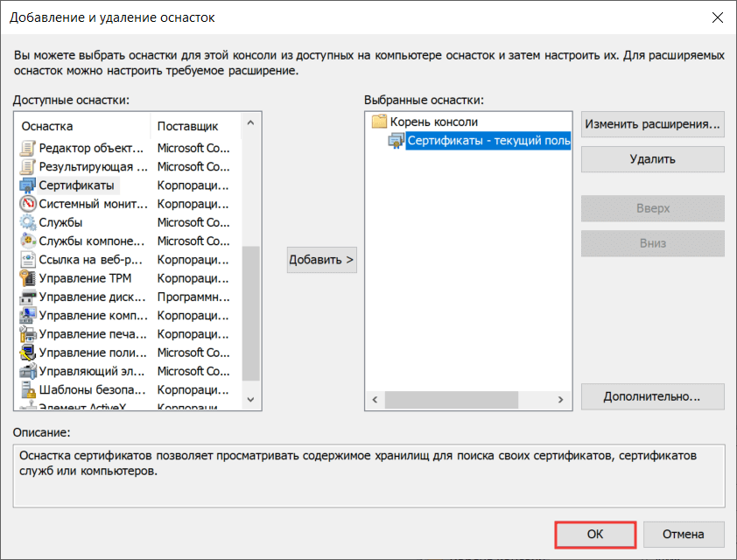
Task: Open Изменить расширения dialog
Action: coord(652,123)
